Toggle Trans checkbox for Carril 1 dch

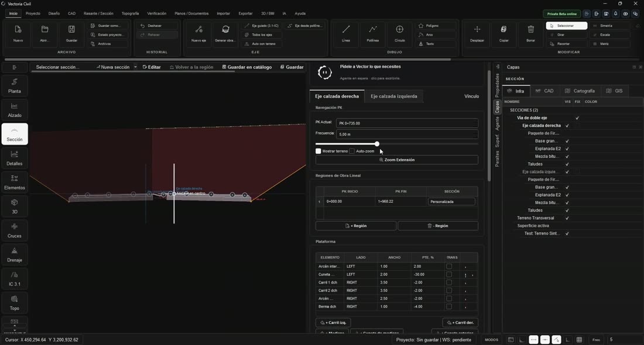pos(449,282)
